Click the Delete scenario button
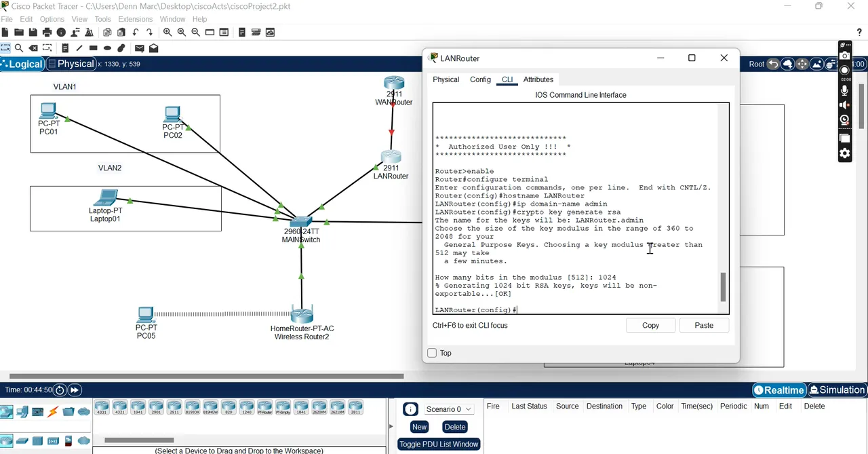The image size is (868, 454). coord(454,427)
